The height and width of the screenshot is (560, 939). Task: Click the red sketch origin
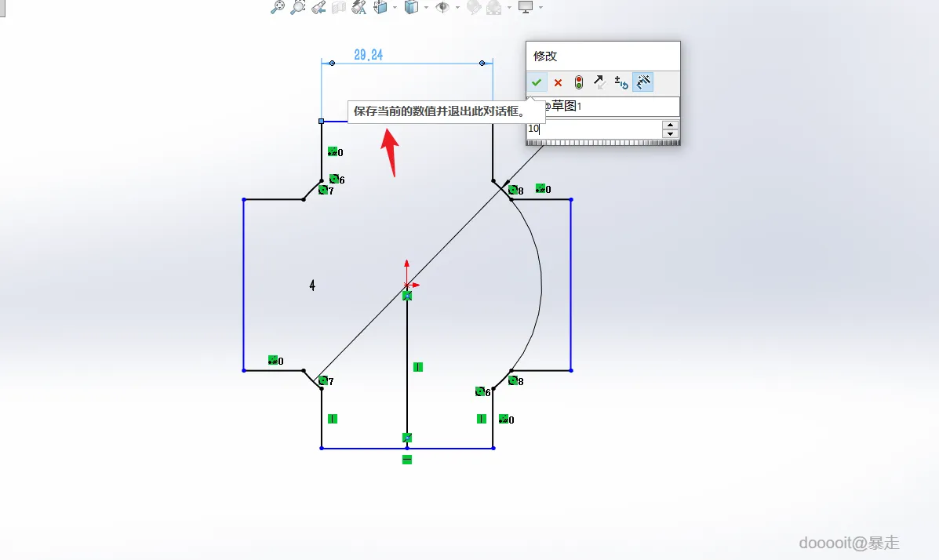407,285
